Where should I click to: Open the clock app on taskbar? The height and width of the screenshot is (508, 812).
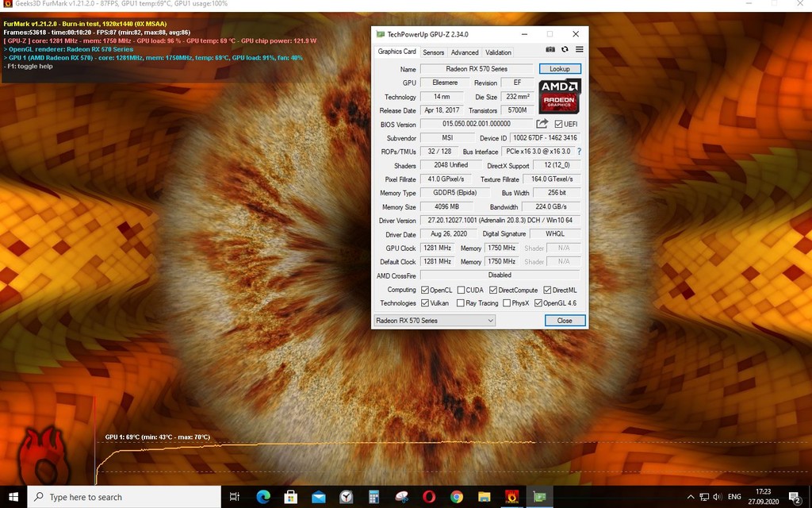(x=346, y=497)
